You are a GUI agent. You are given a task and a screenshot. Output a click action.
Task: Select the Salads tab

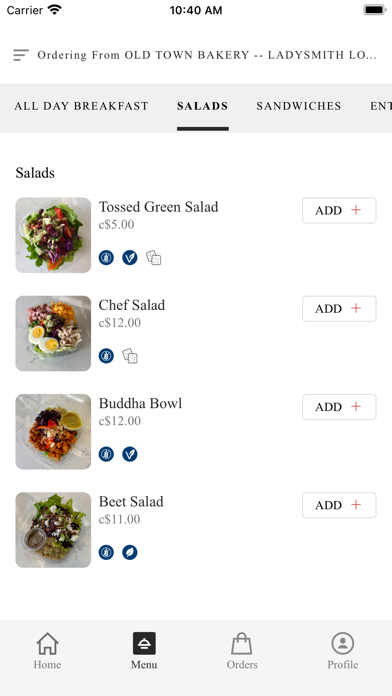click(202, 106)
